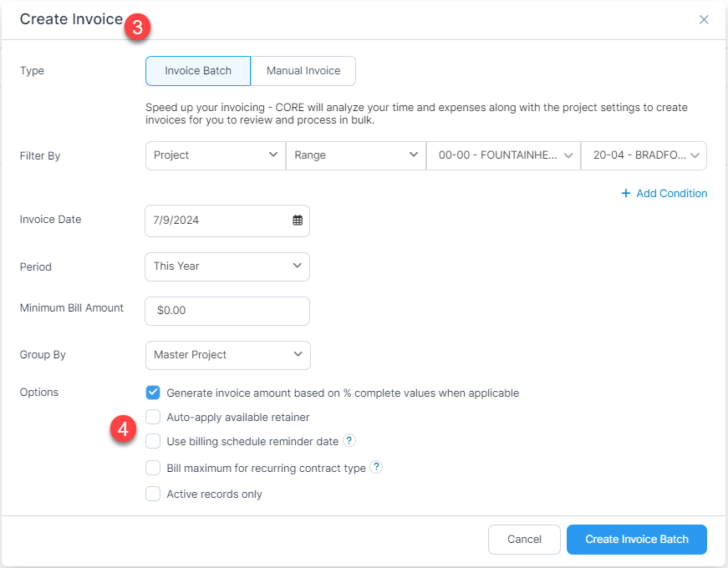
Task: Open the 20-04 BRADFO... dropdown
Action: pyautogui.click(x=644, y=155)
